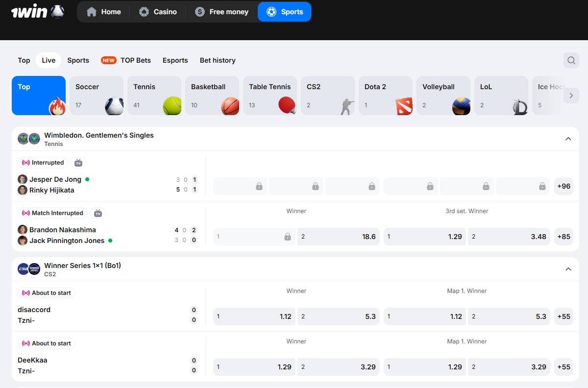588x388 pixels.
Task: Open Brandon Nakashima match
Action: tap(62, 230)
